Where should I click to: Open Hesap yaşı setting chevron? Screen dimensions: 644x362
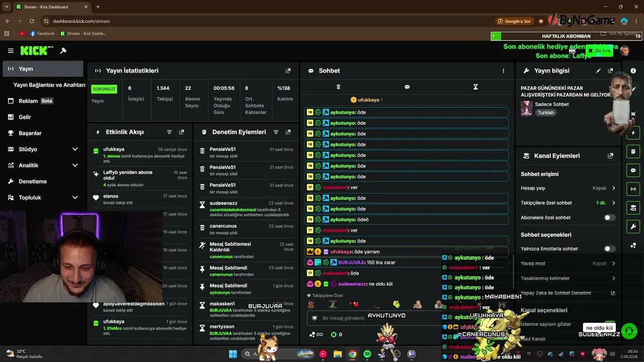(613, 188)
